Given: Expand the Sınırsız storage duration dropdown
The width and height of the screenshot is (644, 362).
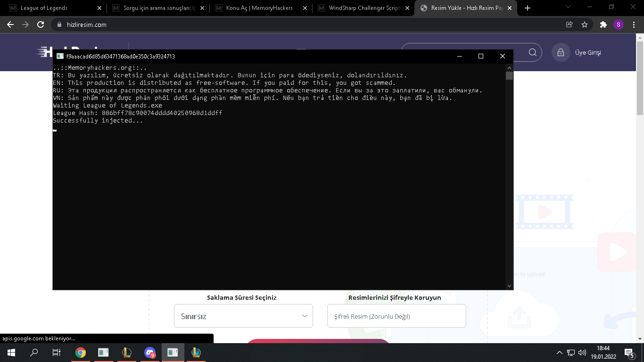Looking at the screenshot, I should point(243,316).
